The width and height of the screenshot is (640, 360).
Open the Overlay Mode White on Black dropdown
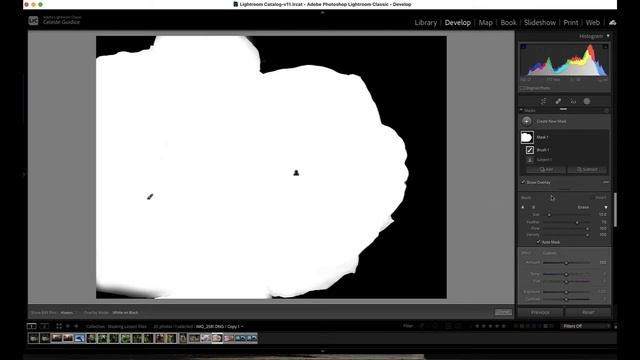point(125,313)
